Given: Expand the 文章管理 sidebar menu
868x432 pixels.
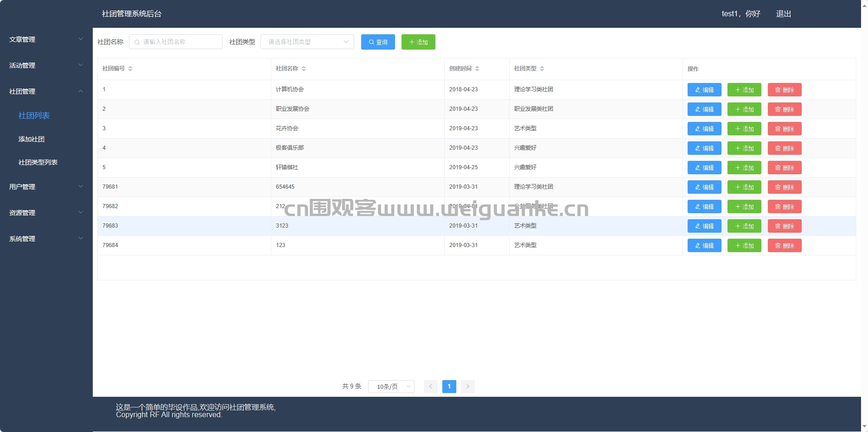Looking at the screenshot, I should click(x=46, y=39).
